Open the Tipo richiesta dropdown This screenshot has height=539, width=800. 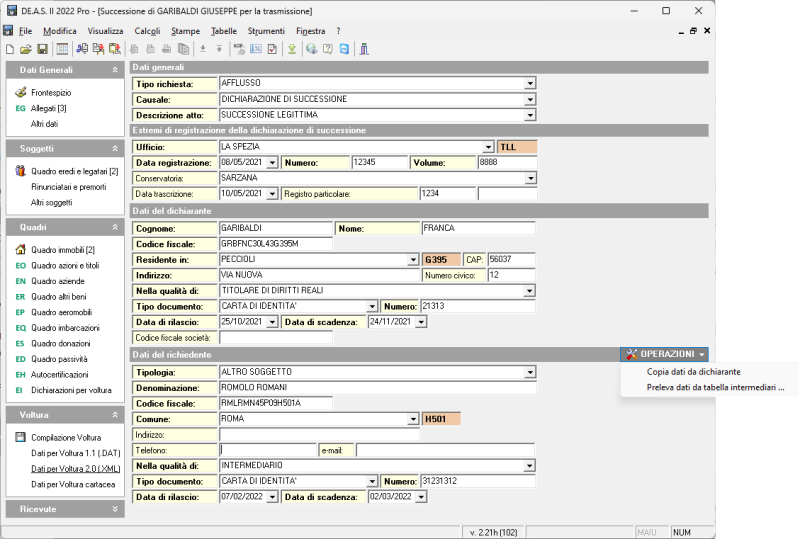click(x=530, y=84)
